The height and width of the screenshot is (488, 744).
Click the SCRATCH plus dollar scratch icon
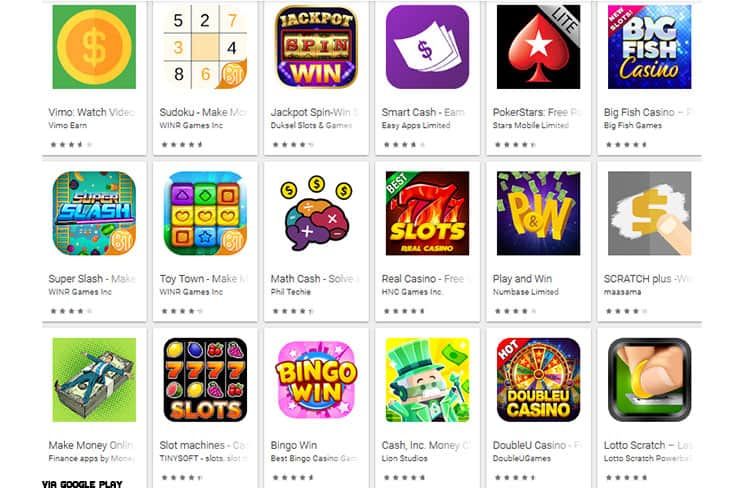649,213
